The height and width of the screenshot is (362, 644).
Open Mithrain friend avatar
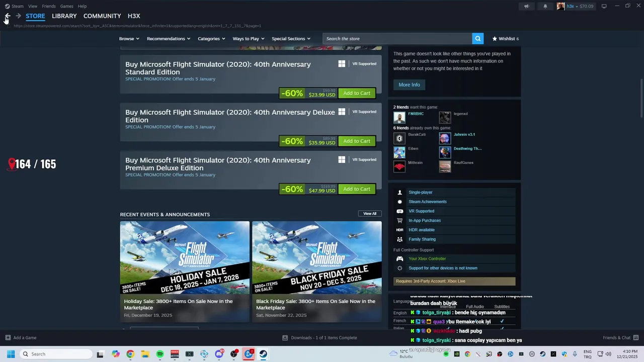click(x=399, y=166)
